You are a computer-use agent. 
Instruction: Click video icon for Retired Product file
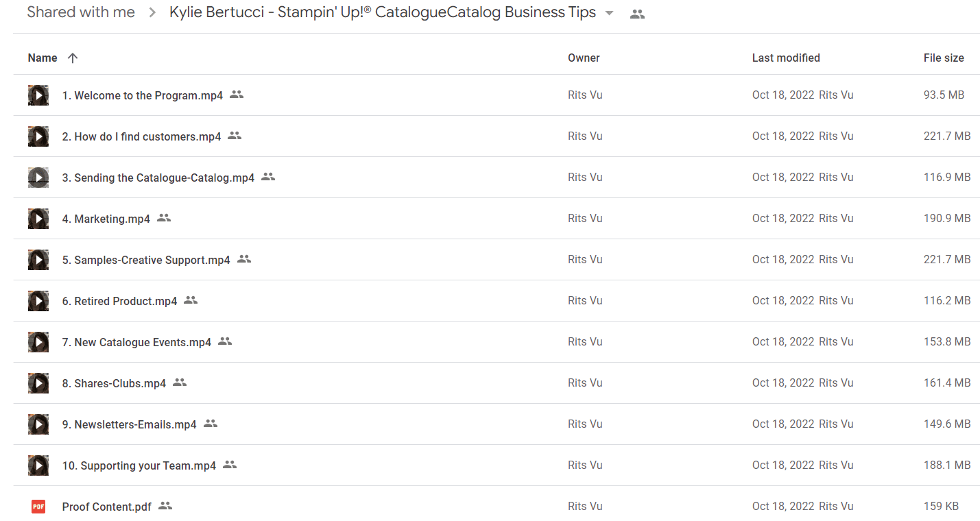38,301
